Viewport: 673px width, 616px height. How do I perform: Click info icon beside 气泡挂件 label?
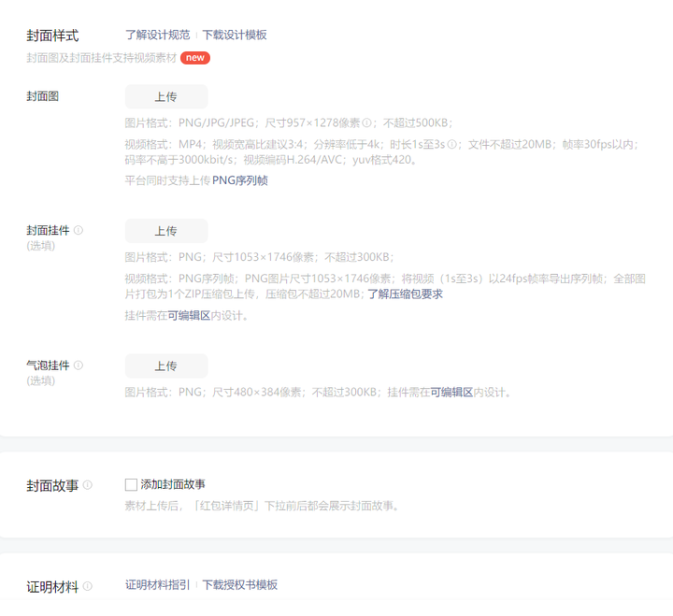pos(79,365)
